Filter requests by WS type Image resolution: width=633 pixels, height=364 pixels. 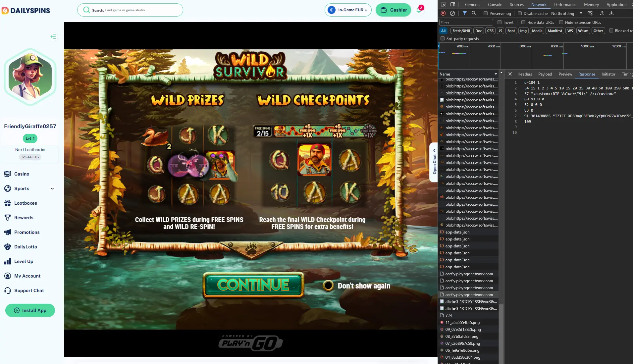pos(570,31)
